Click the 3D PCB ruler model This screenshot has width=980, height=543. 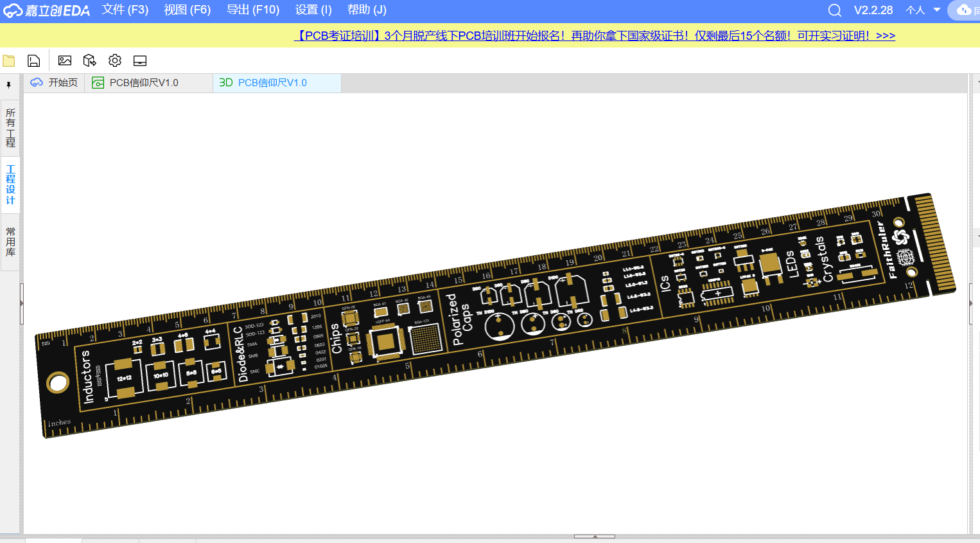click(494, 315)
